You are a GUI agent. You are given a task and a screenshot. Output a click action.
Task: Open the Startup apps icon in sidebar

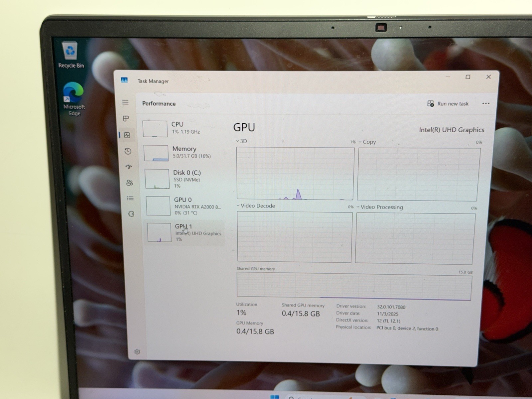[x=129, y=167]
